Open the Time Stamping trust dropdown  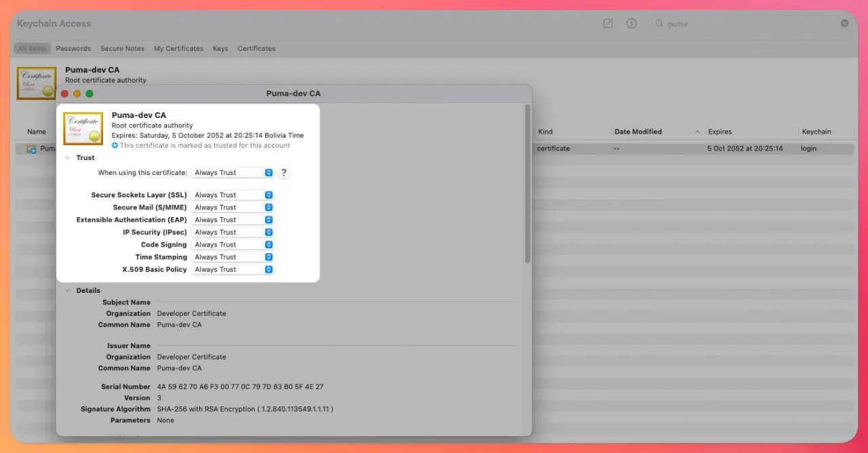(233, 257)
